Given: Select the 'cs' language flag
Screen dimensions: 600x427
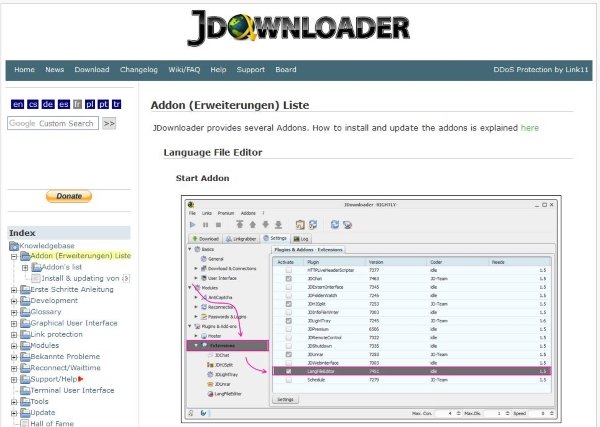Looking at the screenshot, I should [x=33, y=104].
